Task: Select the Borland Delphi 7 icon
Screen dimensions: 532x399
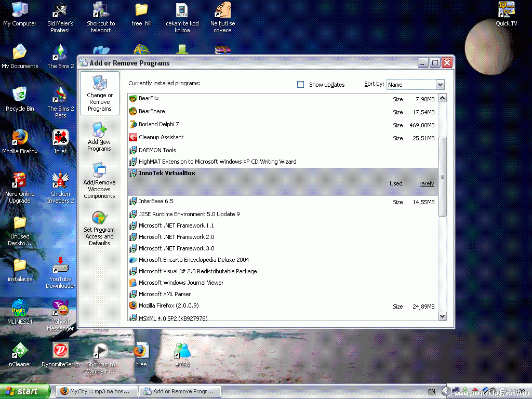Action: pos(132,124)
